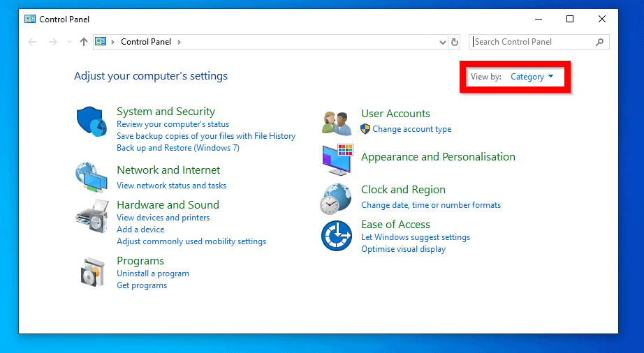Select Uninstall a program
This screenshot has height=353, width=644.
[153, 273]
